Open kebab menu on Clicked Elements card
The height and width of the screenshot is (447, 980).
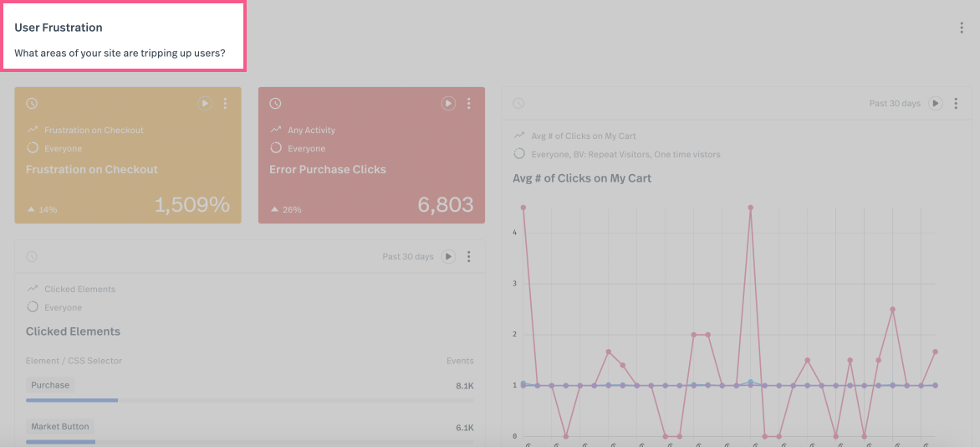[469, 256]
